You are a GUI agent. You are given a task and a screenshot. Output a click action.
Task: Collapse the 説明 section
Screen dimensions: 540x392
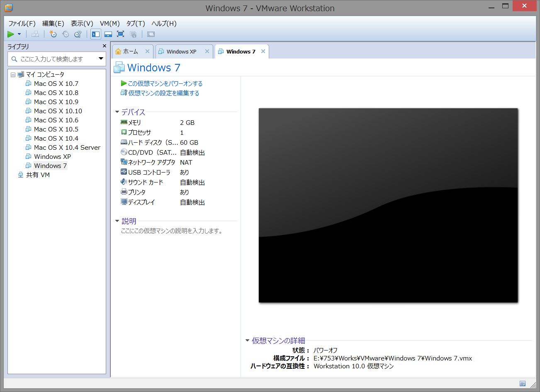point(117,221)
